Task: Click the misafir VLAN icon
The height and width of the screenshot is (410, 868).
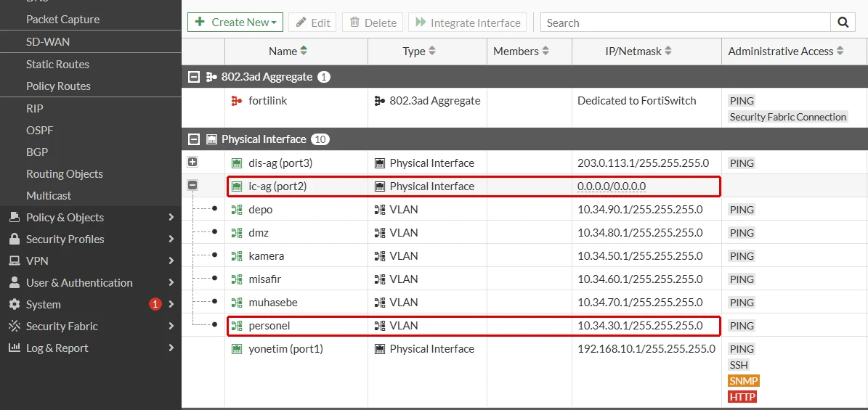Action: 237,279
